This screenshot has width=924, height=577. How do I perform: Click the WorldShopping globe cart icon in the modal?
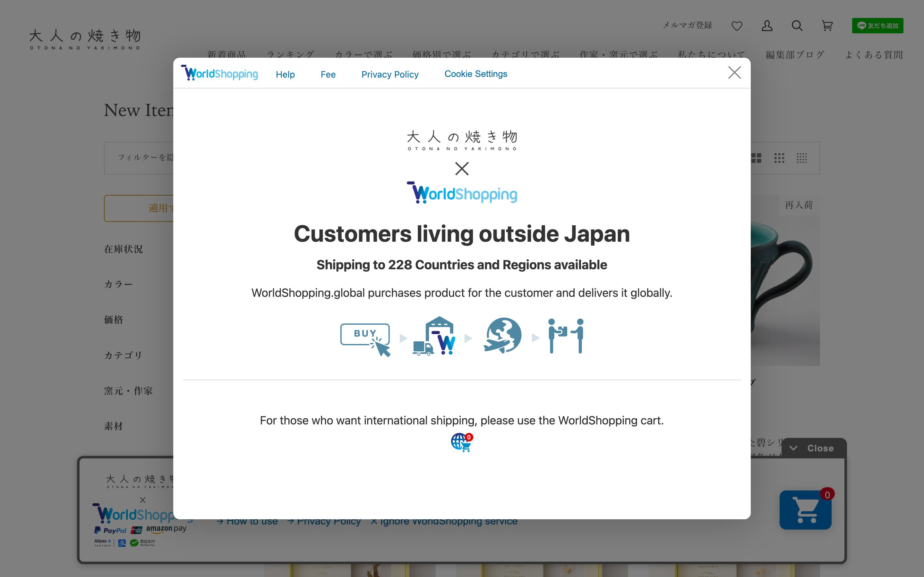[461, 442]
